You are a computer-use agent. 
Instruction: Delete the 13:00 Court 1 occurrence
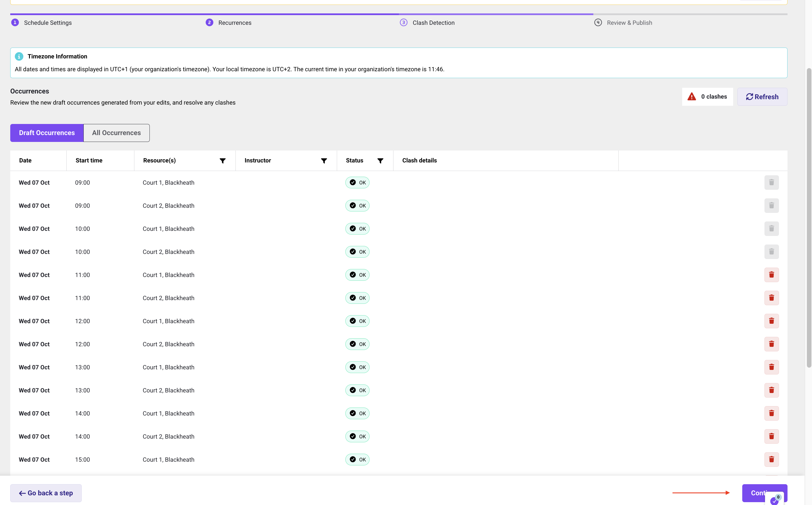click(771, 367)
